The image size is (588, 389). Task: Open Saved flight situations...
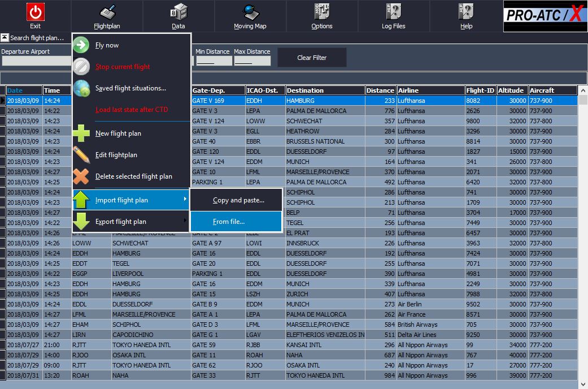130,88
